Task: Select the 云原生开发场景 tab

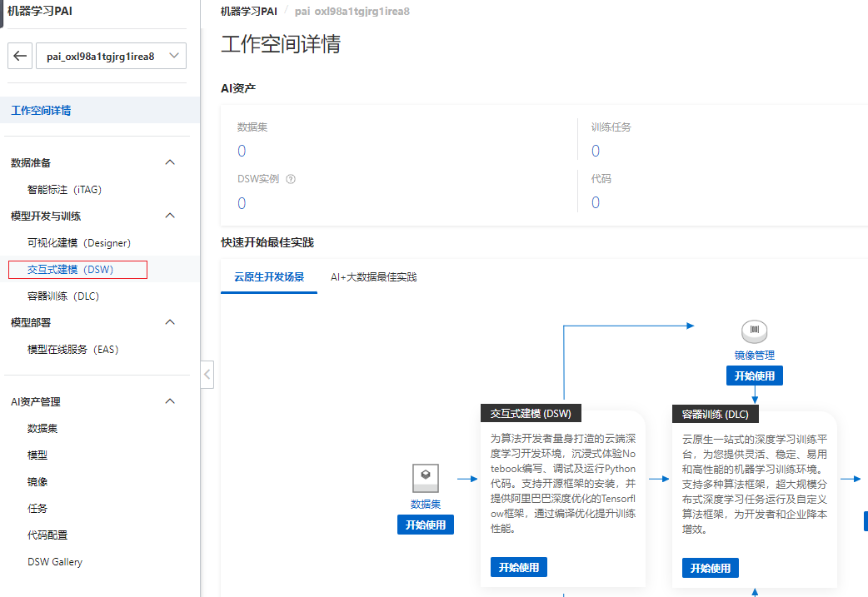Action: (269, 277)
